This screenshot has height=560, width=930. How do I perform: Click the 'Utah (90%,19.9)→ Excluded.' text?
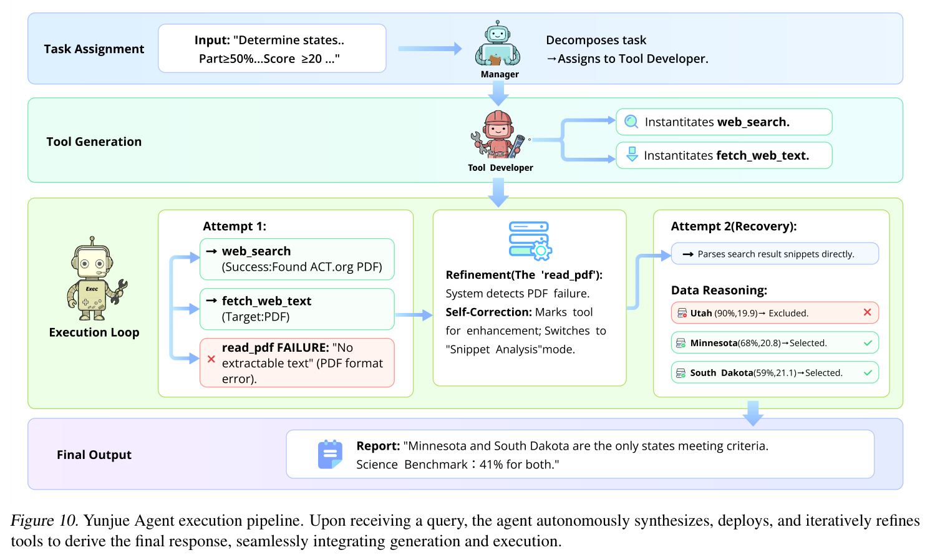pos(749,313)
